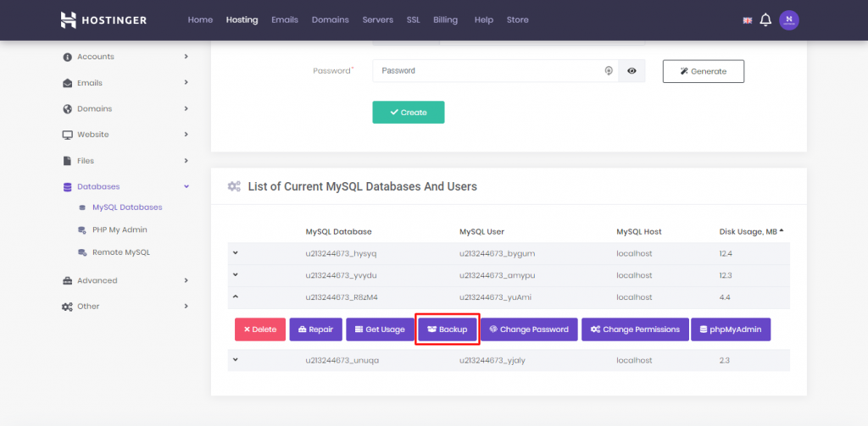
Task: Collapse the u213244673_R8zM4 database row
Action: pyautogui.click(x=236, y=296)
